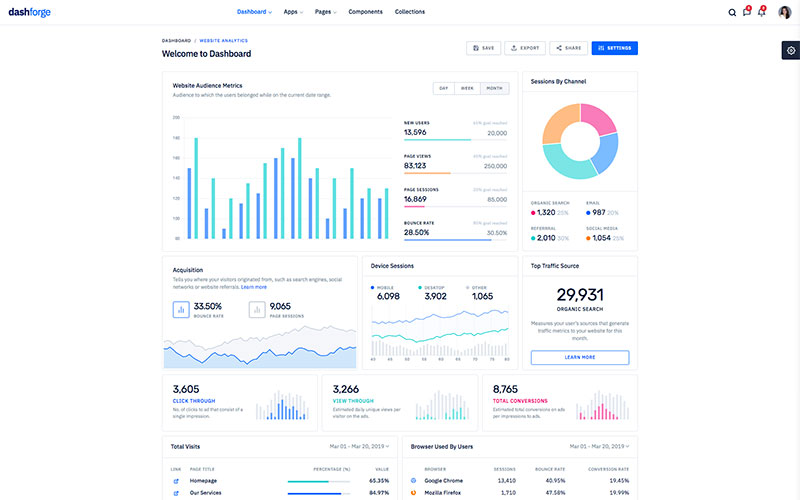Open the gear customizer panel on right edge

(791, 51)
